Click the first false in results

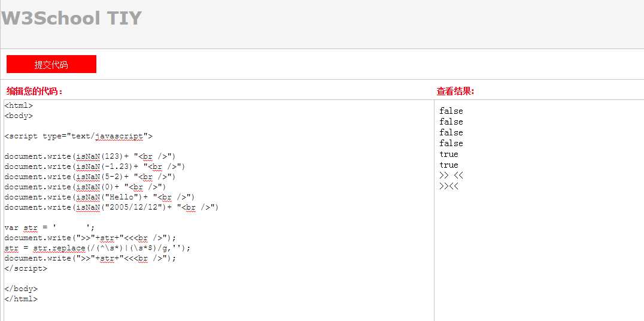pos(451,111)
